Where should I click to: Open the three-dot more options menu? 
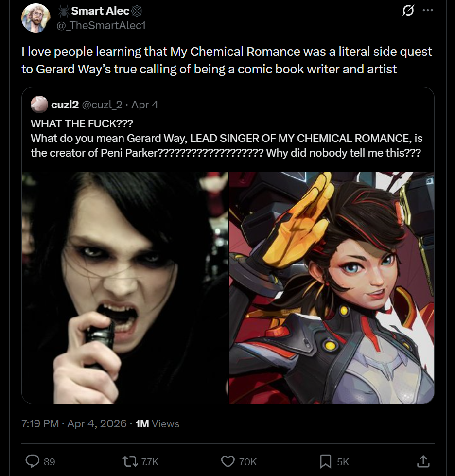click(428, 10)
